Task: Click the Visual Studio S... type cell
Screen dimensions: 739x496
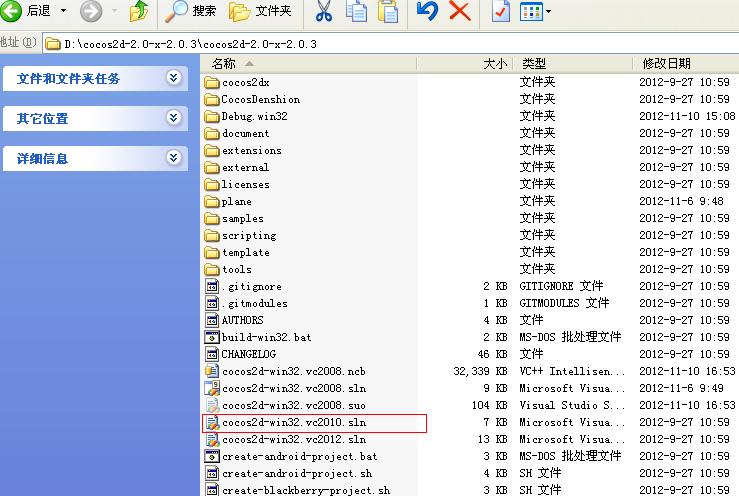Action: tap(572, 405)
